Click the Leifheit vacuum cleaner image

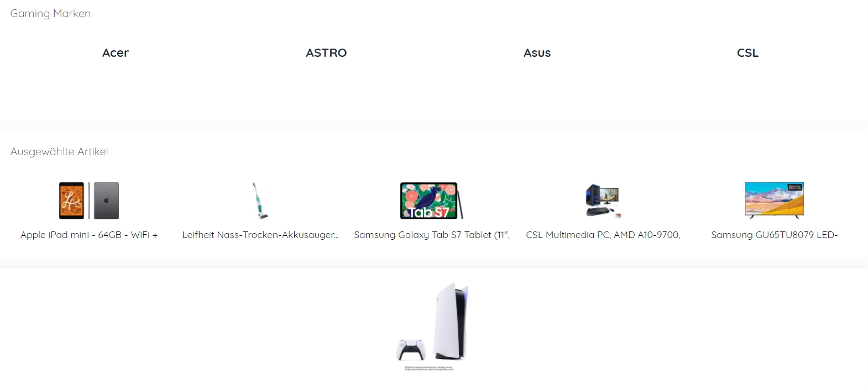260,201
